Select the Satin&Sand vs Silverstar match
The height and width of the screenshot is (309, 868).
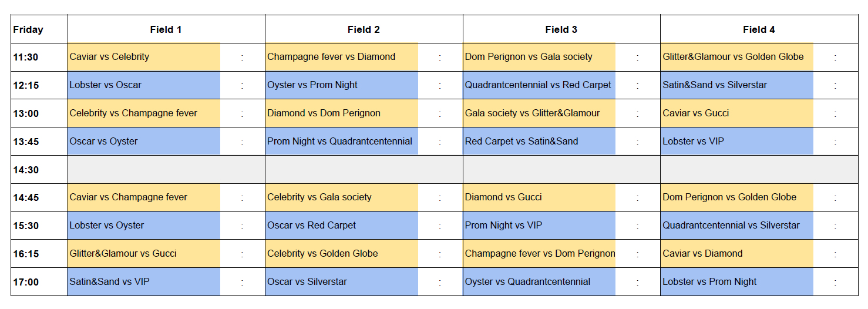pyautogui.click(x=736, y=85)
